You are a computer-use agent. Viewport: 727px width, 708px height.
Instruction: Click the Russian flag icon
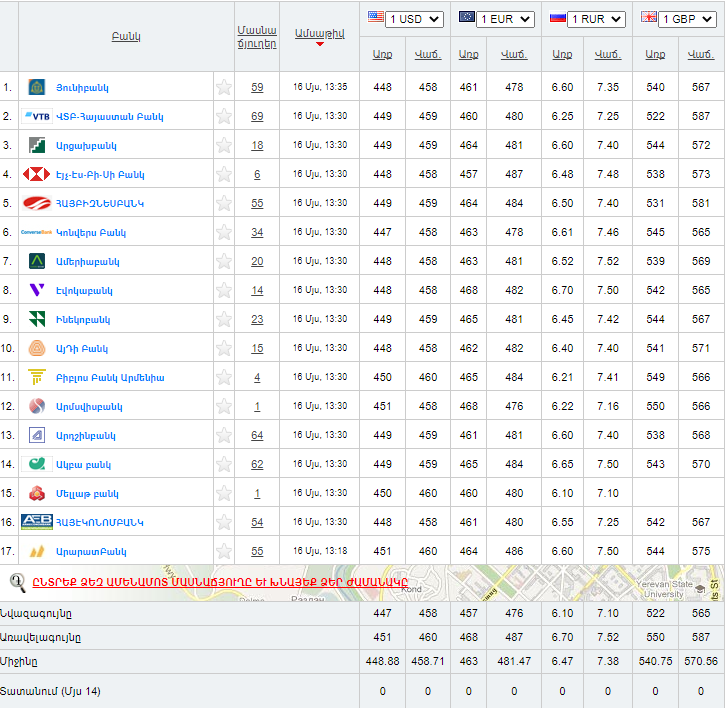point(558,18)
